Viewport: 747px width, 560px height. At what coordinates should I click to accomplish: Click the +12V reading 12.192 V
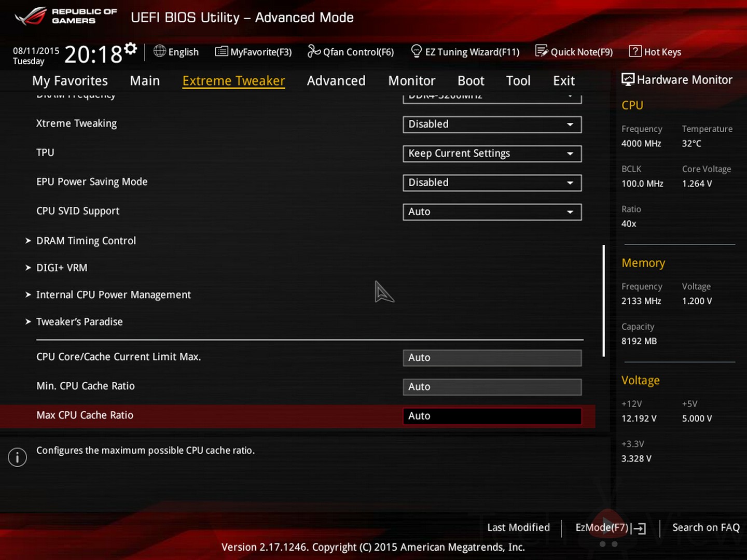tap(639, 418)
